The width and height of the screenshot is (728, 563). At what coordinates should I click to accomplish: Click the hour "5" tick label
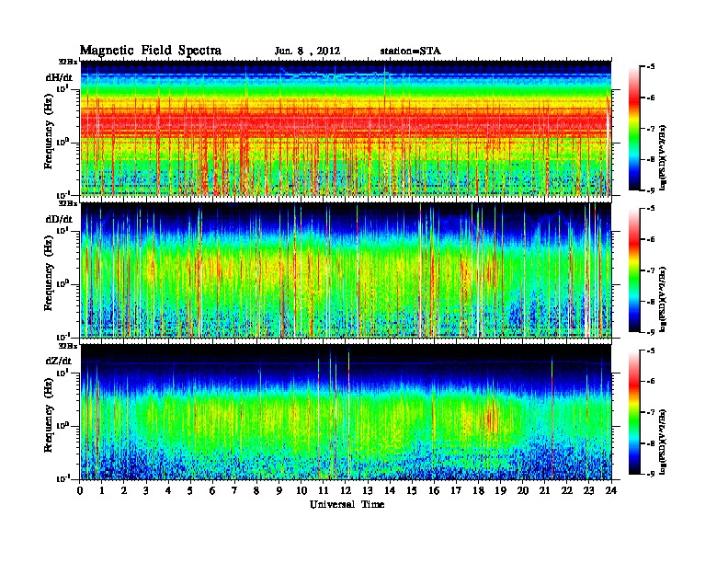[190, 490]
